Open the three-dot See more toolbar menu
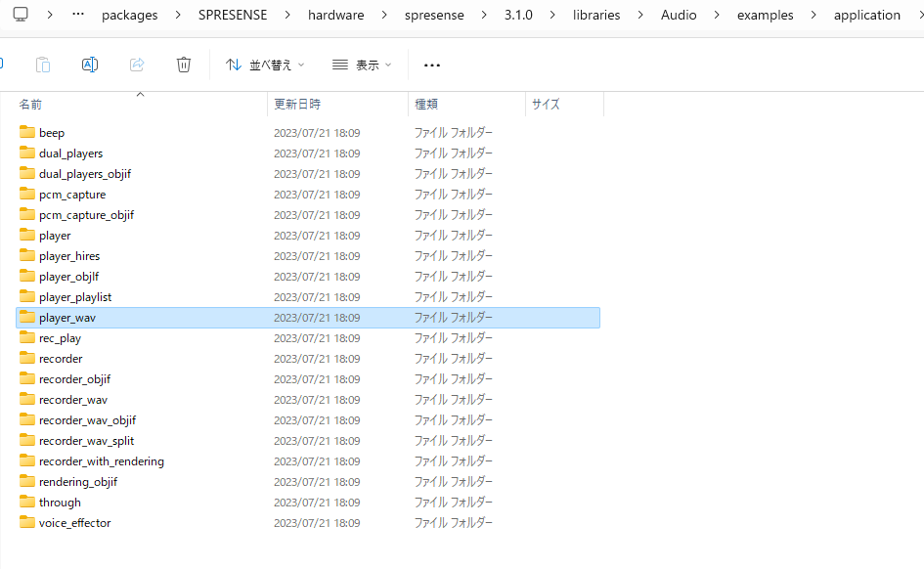924x569 pixels. pos(432,65)
